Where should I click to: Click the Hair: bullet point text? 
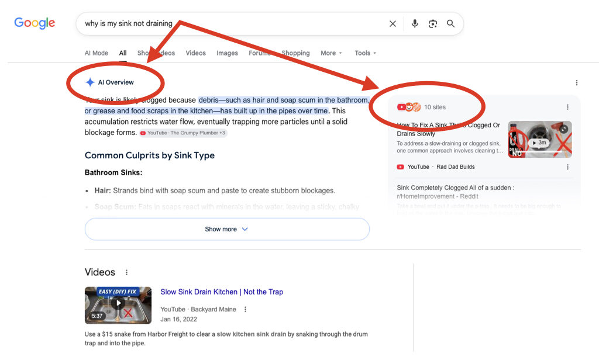pyautogui.click(x=215, y=190)
